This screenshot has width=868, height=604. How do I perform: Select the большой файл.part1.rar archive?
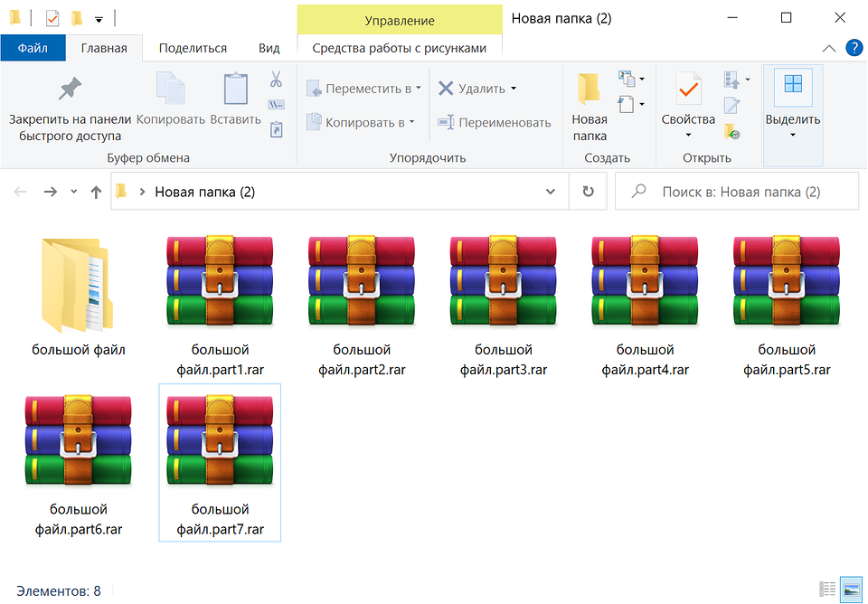[220, 307]
